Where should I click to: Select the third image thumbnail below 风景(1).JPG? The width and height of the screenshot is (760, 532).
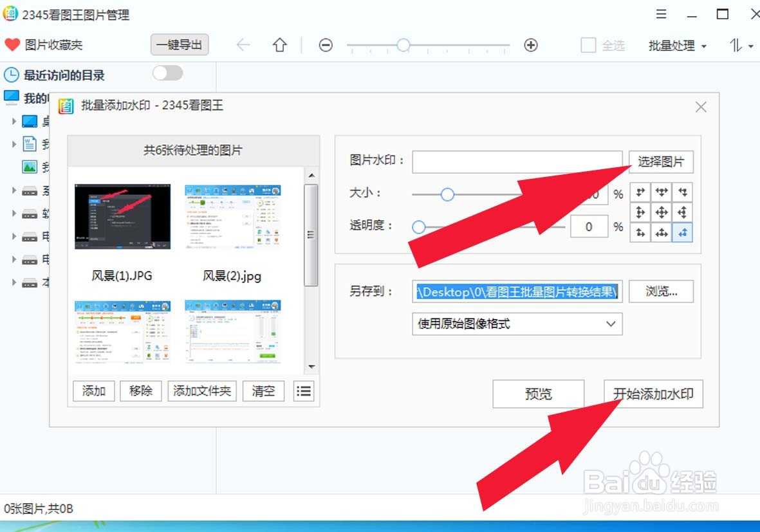pyautogui.click(x=122, y=331)
